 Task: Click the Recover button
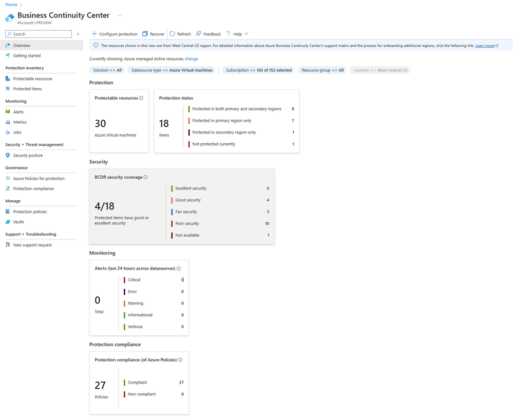[x=154, y=34]
